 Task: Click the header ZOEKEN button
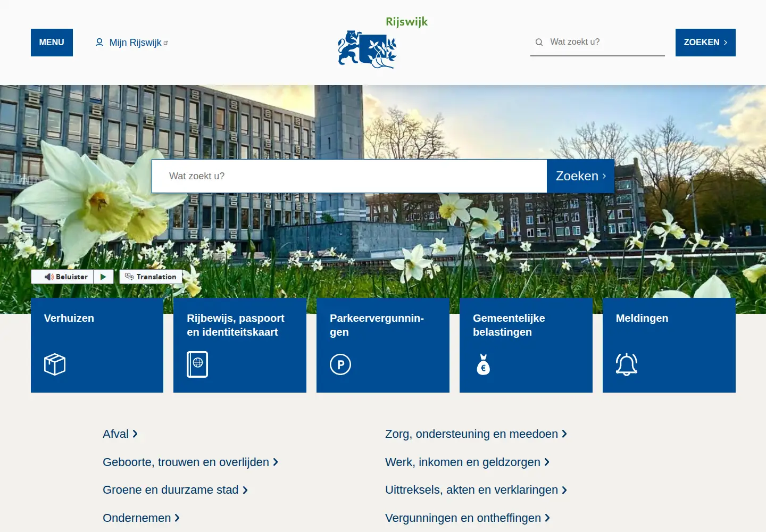tap(705, 43)
